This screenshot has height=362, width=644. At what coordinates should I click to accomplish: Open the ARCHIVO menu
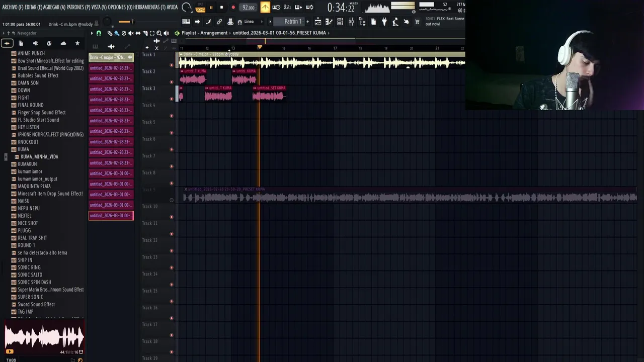(x=12, y=7)
